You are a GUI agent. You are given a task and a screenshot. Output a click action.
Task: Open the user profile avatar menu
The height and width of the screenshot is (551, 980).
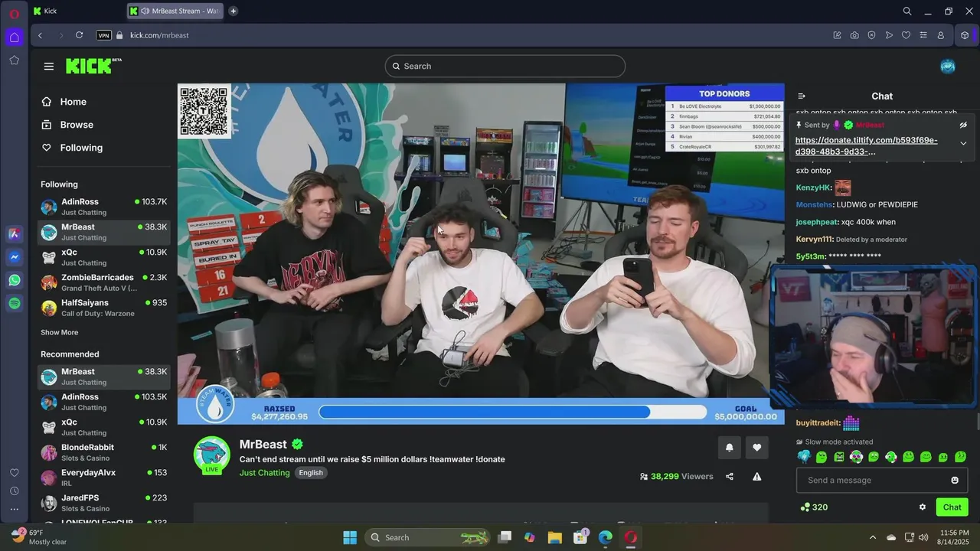pos(948,67)
